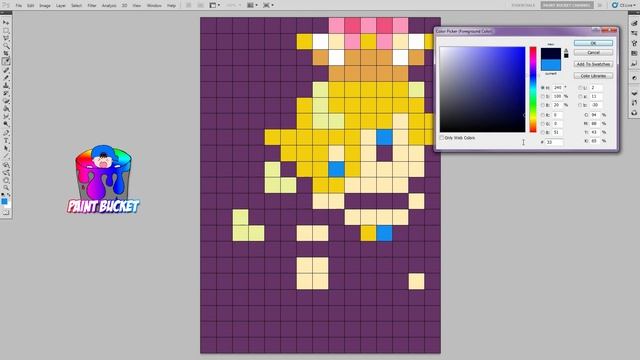
Task: Select the Crop tool
Action: 6,53
